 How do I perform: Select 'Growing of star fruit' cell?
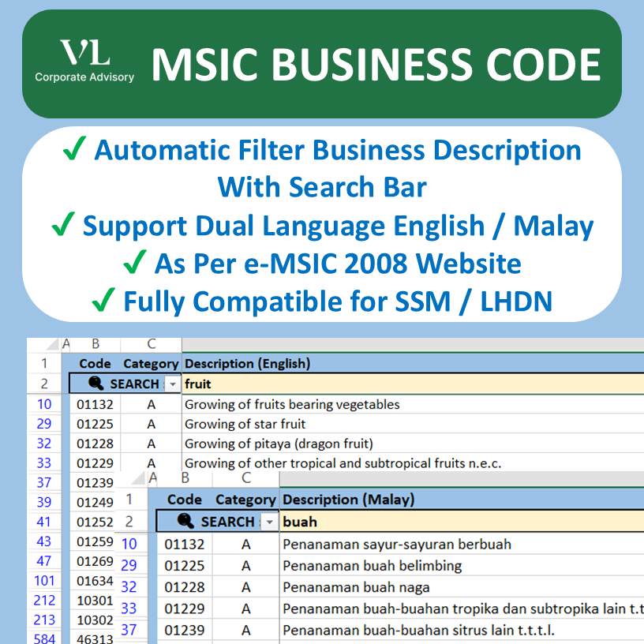[x=413, y=424]
